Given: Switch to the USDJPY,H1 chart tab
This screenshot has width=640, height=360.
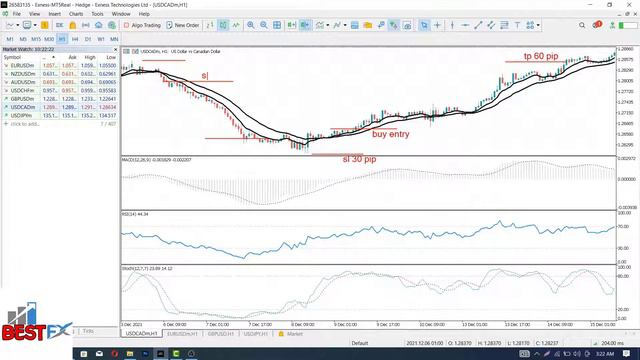Looking at the screenshot, I should click(x=256, y=334).
